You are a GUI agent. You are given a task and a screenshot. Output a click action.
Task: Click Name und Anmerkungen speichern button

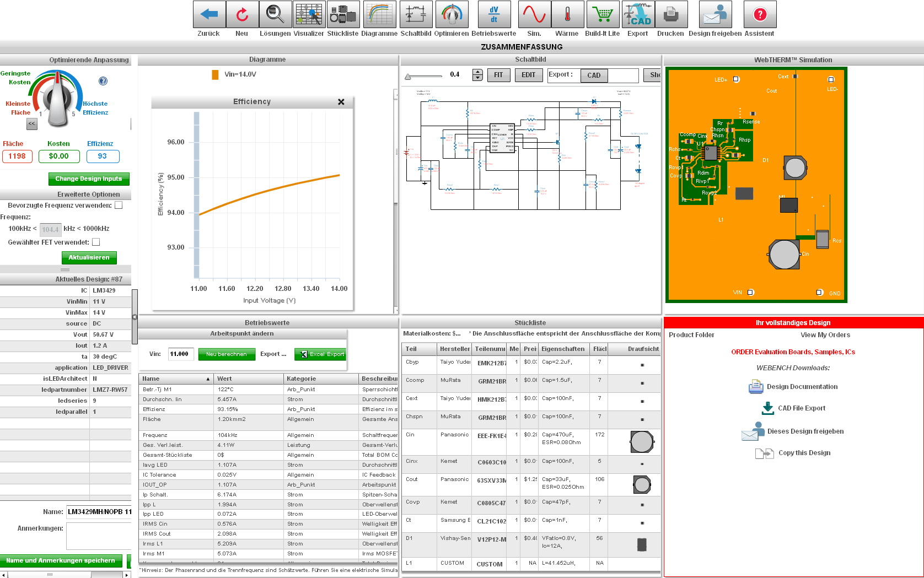point(61,561)
